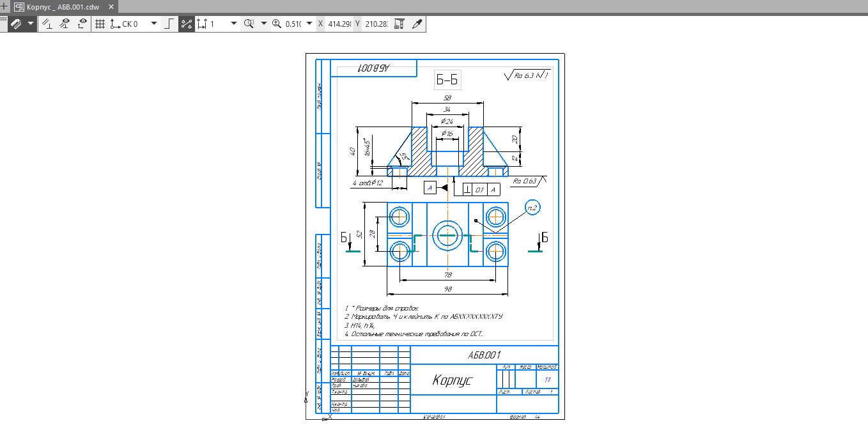Image resolution: width=868 pixels, height=446 pixels.
Task: Click the plus icon to add new document tab
Action: pos(5,7)
